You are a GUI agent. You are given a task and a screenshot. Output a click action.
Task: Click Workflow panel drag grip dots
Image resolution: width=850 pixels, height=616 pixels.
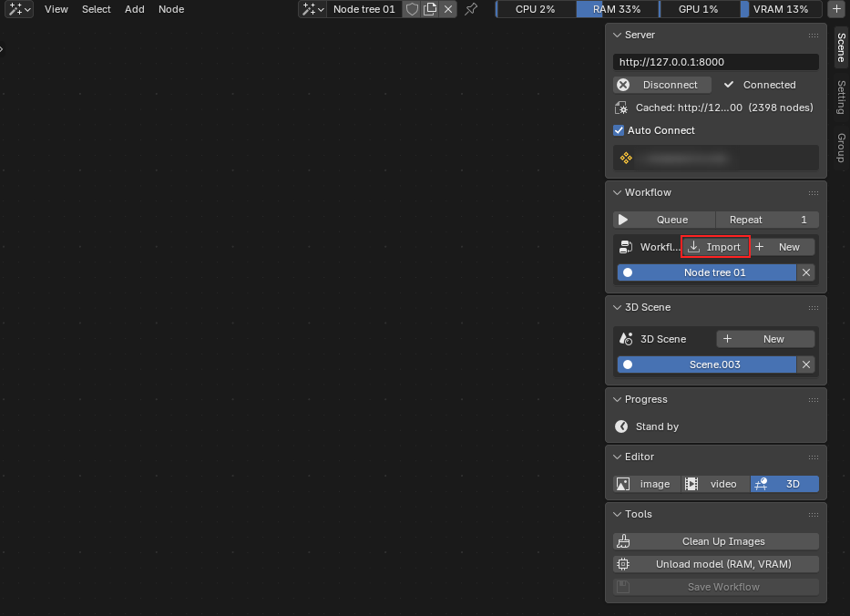(x=814, y=193)
